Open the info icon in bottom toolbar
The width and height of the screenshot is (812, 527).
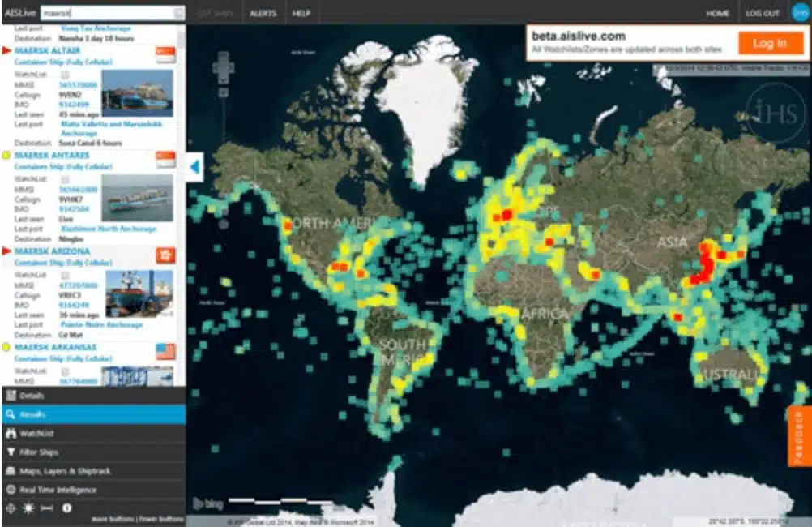tap(66, 508)
